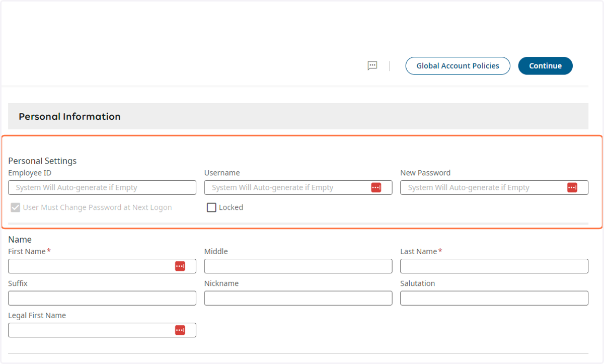Click the red icon in Legal First Name field
The image size is (604, 364).
pyautogui.click(x=180, y=330)
